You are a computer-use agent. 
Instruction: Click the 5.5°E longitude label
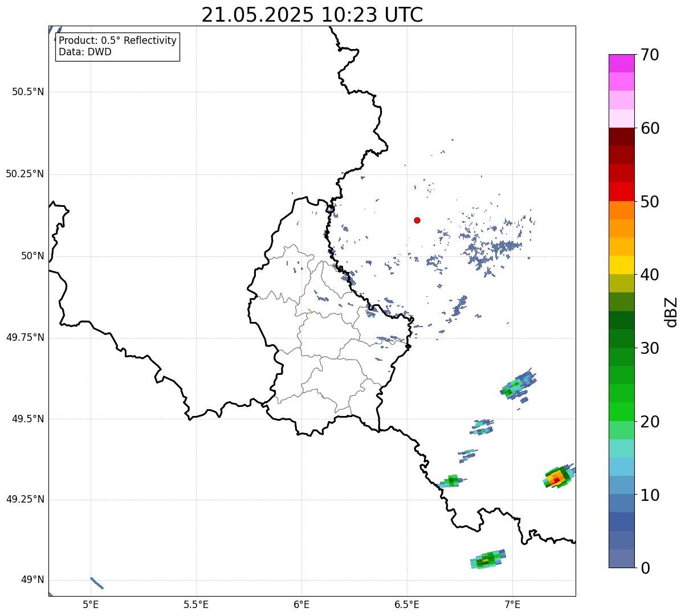click(x=196, y=605)
